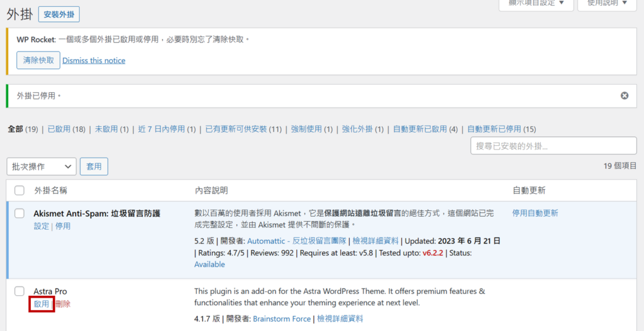This screenshot has width=644, height=331.
Task: Click Akismet 檢視詳細資料 link
Action: (376, 241)
